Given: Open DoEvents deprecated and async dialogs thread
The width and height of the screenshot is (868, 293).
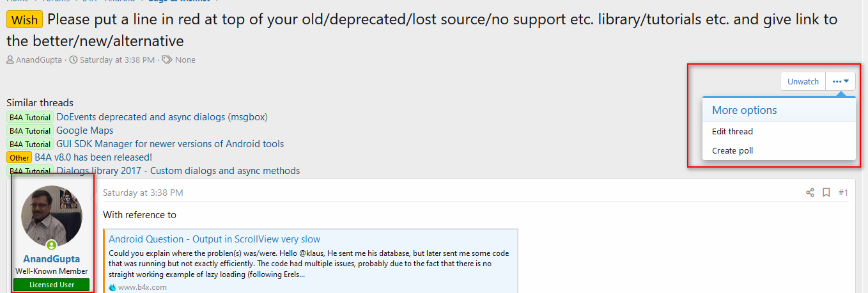Looking at the screenshot, I should tap(162, 117).
